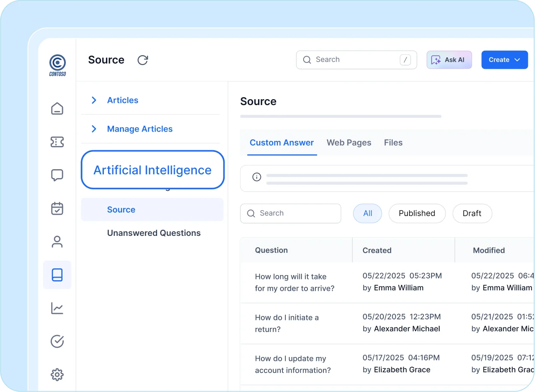The height and width of the screenshot is (392, 535).
Task: Select the Knowledge base book icon
Action: point(57,275)
